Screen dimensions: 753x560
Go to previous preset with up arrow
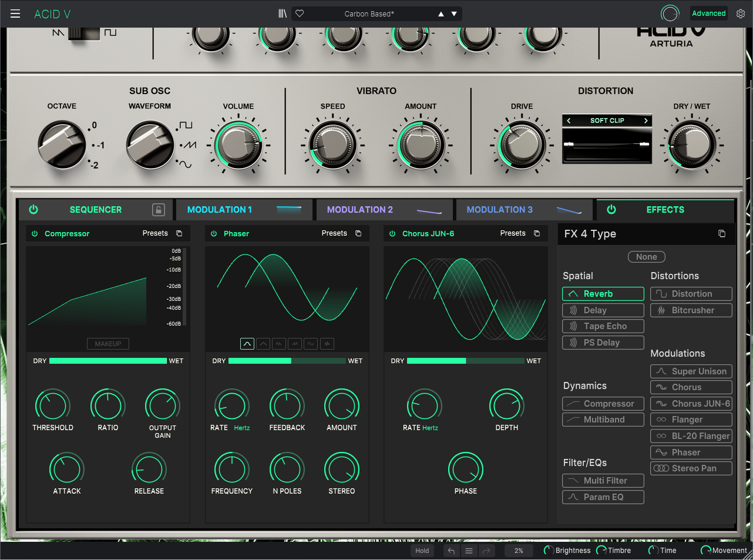441,14
